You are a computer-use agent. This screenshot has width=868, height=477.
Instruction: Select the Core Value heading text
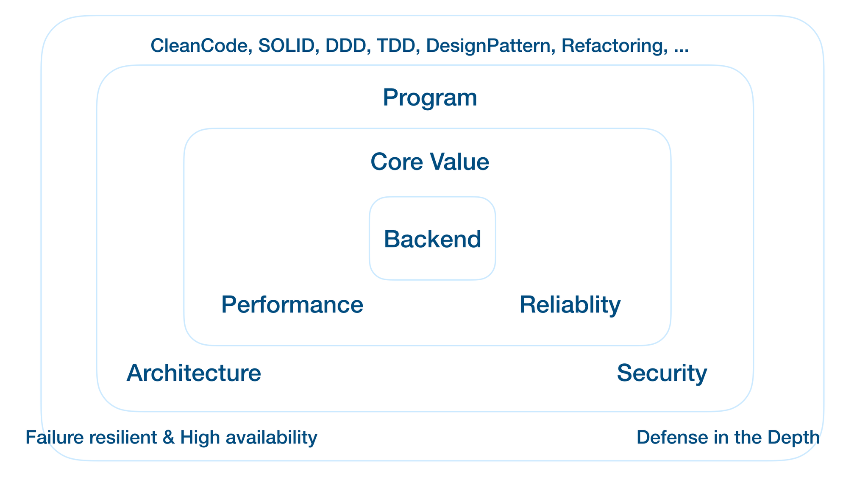tap(430, 162)
